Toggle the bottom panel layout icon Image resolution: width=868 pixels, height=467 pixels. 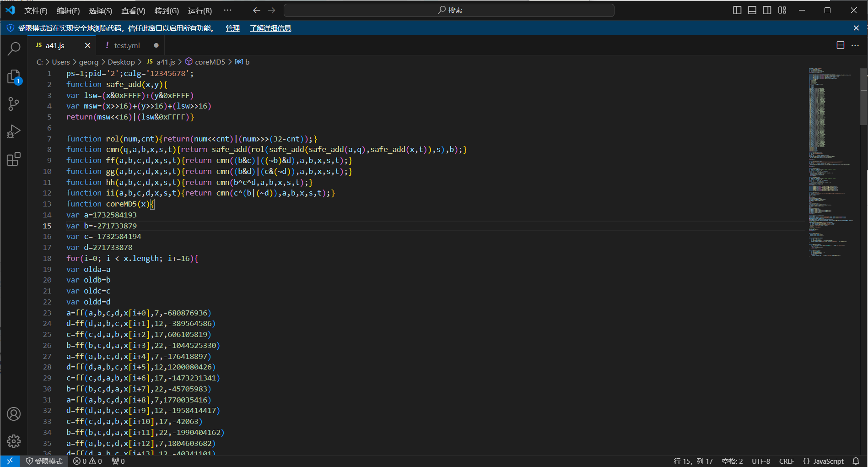(x=752, y=10)
